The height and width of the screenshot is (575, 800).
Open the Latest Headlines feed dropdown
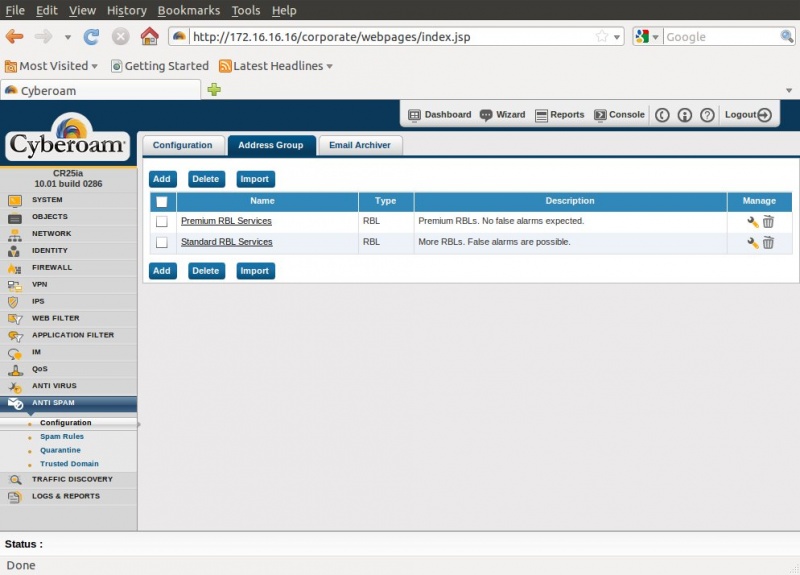point(276,66)
